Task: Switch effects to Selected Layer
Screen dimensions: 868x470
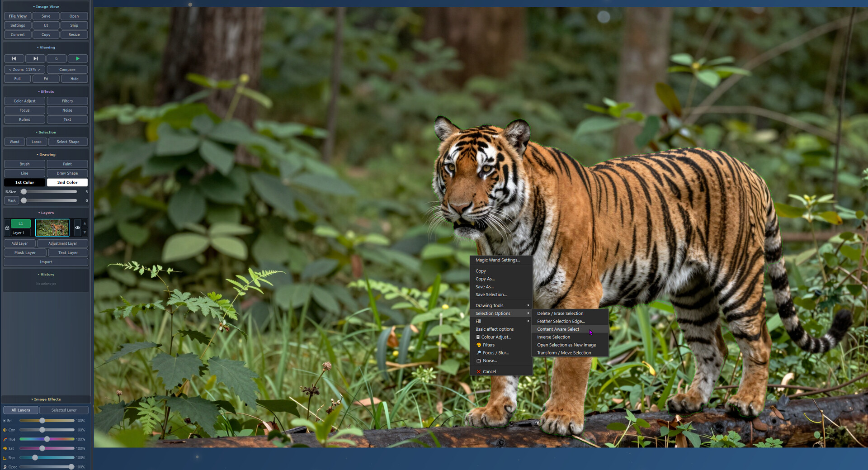Action: tap(64, 410)
